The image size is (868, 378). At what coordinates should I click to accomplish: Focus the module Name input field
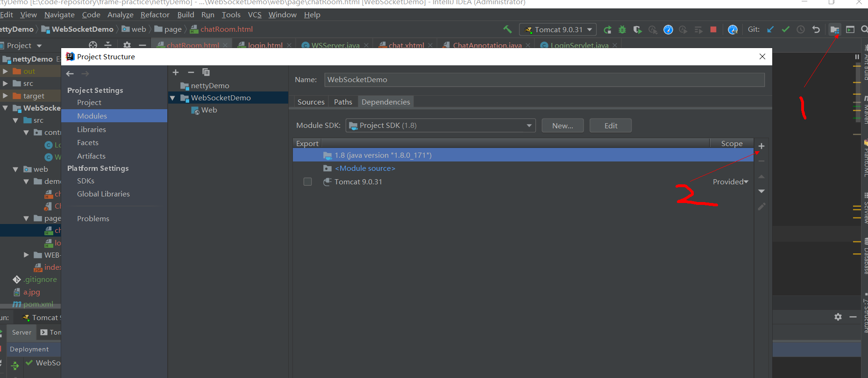pyautogui.click(x=544, y=80)
